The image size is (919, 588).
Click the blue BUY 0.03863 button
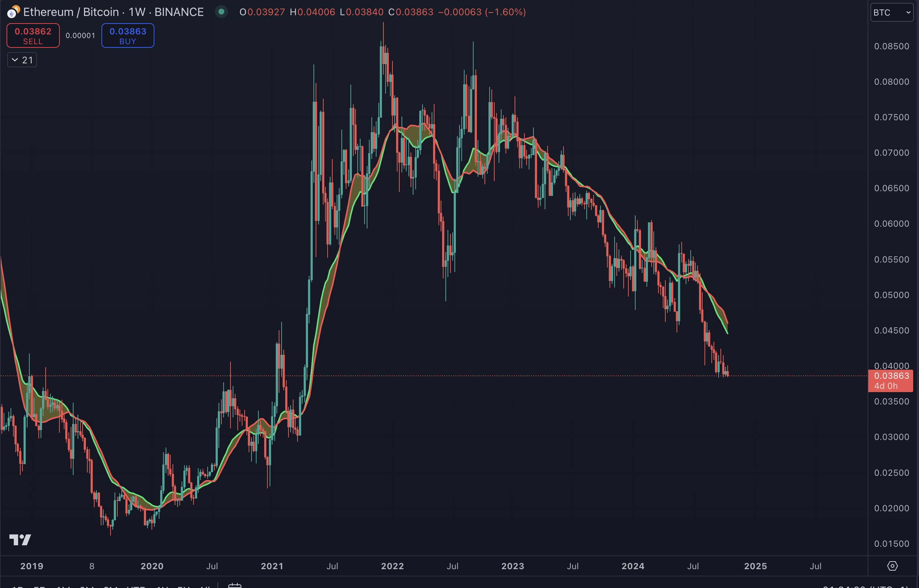pyautogui.click(x=128, y=35)
